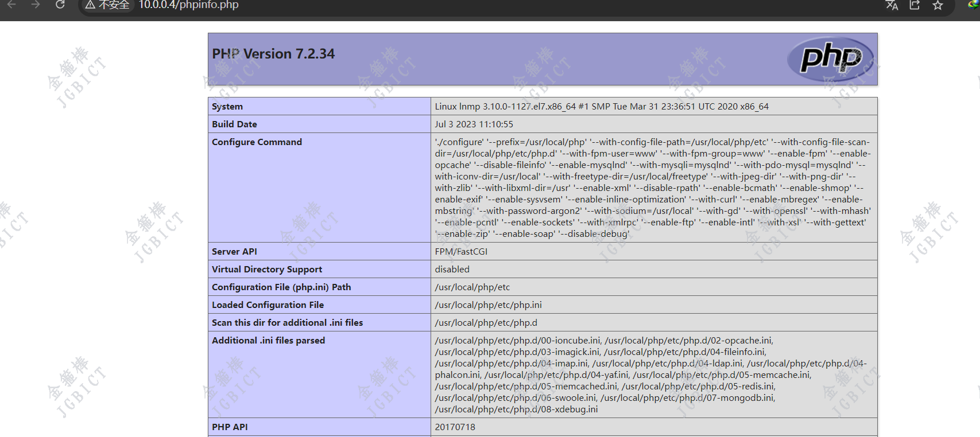Select the PHP API label
The width and height of the screenshot is (980, 437).
230,427
